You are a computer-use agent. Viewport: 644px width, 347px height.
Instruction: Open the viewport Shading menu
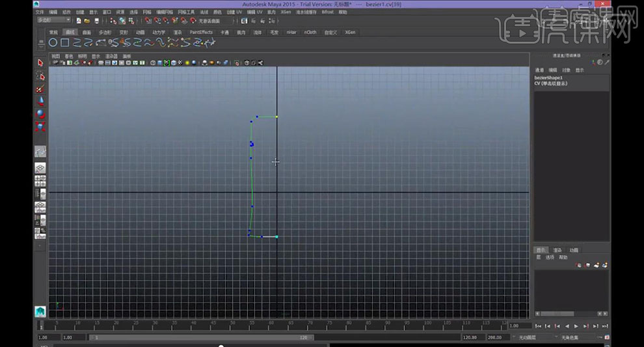(x=69, y=57)
